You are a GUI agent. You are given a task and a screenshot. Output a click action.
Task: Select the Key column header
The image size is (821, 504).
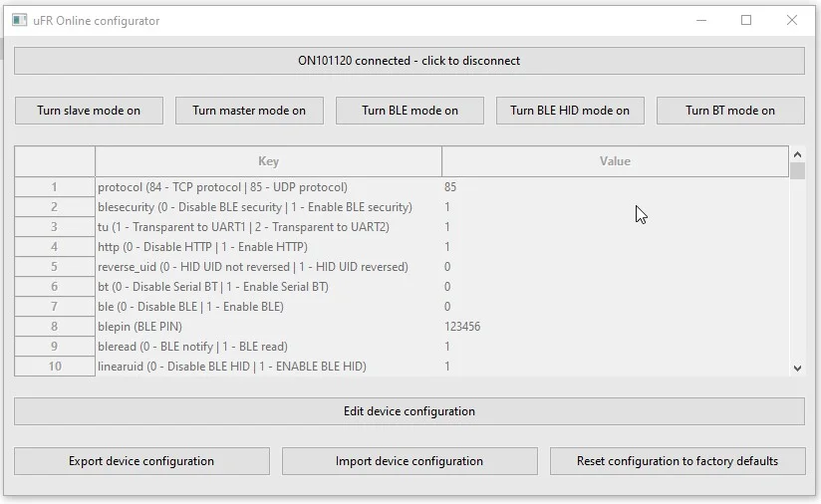(269, 161)
